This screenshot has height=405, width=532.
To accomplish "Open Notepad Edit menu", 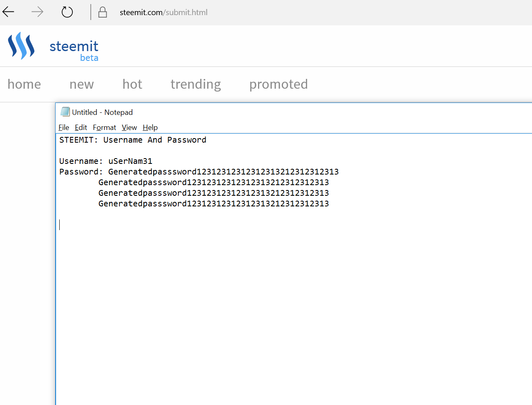I will 81,128.
